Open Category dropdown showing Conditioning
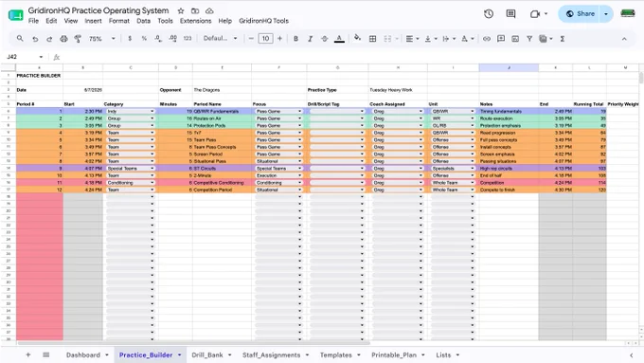The height and width of the screenshot is (363, 644). (x=152, y=183)
